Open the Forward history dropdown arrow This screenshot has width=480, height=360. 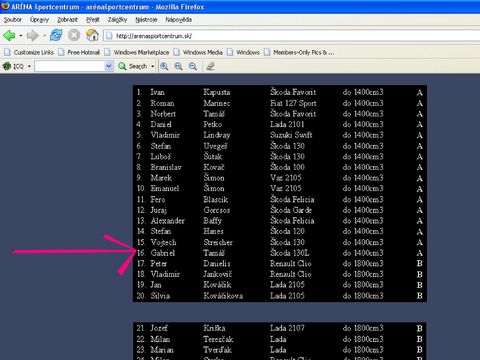click(x=44, y=36)
